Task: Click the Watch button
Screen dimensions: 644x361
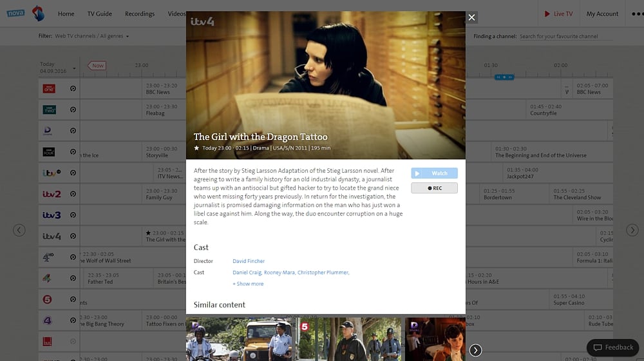Action: point(434,173)
